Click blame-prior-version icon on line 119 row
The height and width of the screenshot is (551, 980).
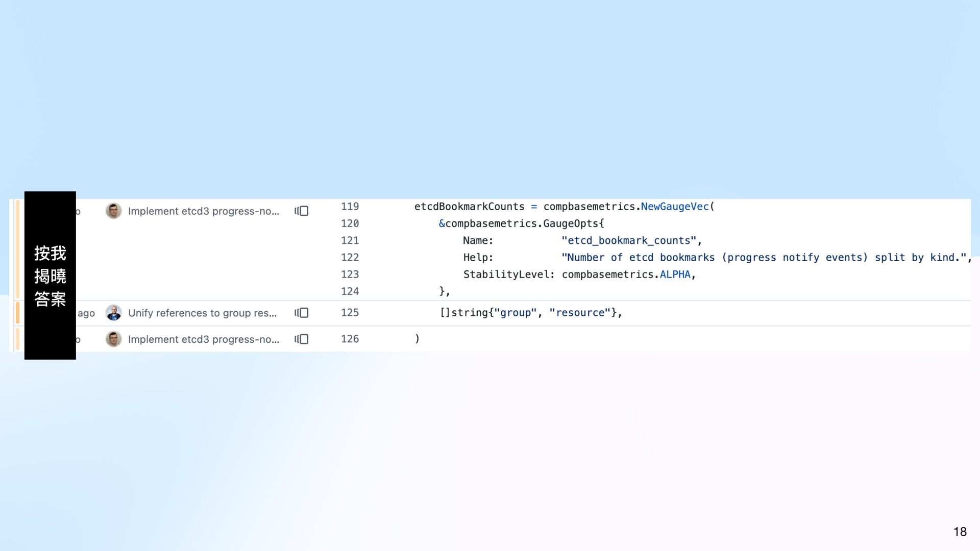302,211
